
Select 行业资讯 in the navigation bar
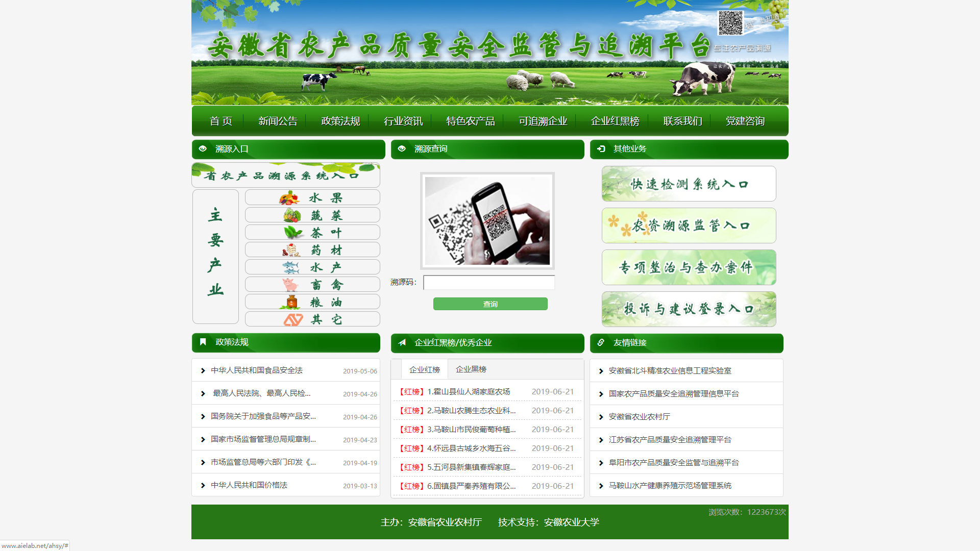404,121
